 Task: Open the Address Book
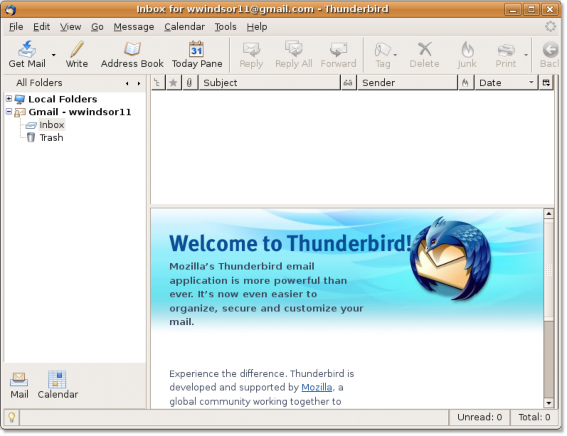132,54
